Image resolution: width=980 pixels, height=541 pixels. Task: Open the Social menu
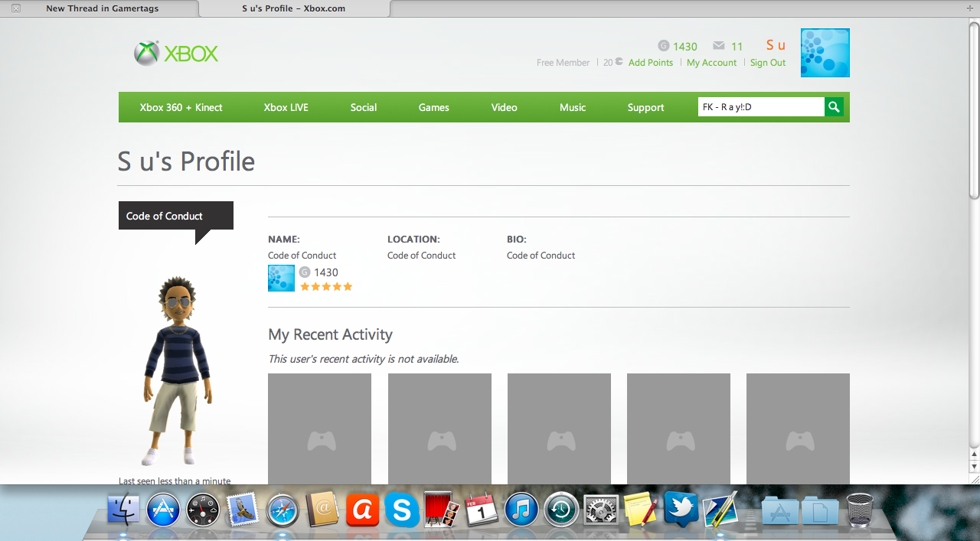(x=364, y=107)
